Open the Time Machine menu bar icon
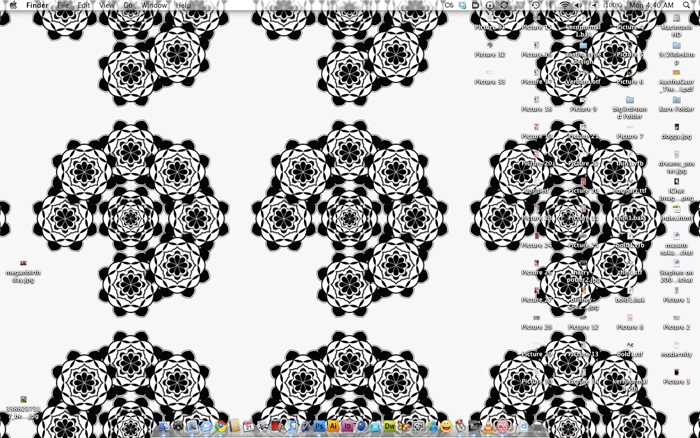This screenshot has height=438, width=700. point(535,5)
